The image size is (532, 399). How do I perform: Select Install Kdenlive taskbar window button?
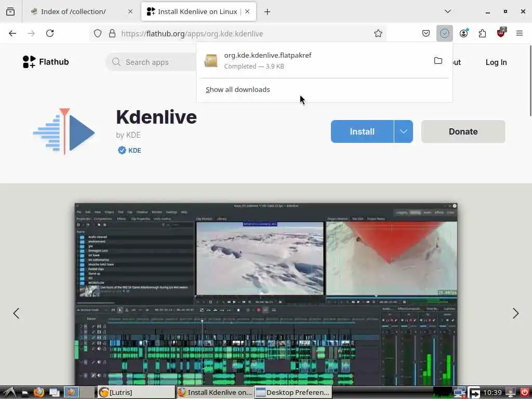click(215, 393)
